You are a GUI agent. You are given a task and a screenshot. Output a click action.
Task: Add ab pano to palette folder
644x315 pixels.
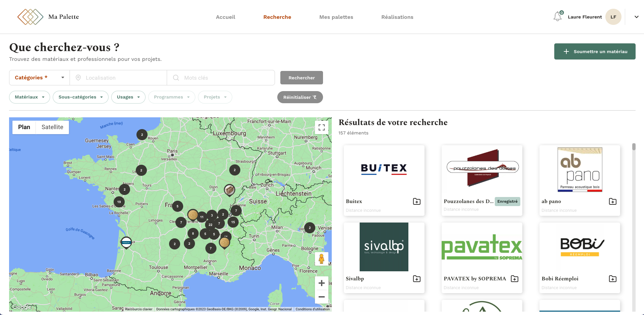pyautogui.click(x=612, y=201)
